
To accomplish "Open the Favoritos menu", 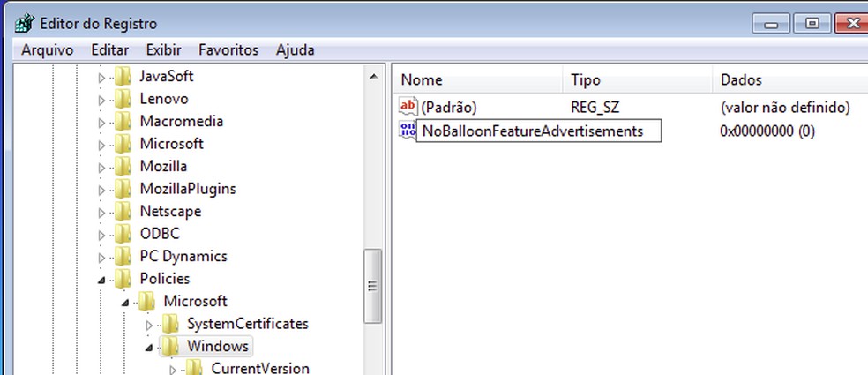I will tap(228, 49).
